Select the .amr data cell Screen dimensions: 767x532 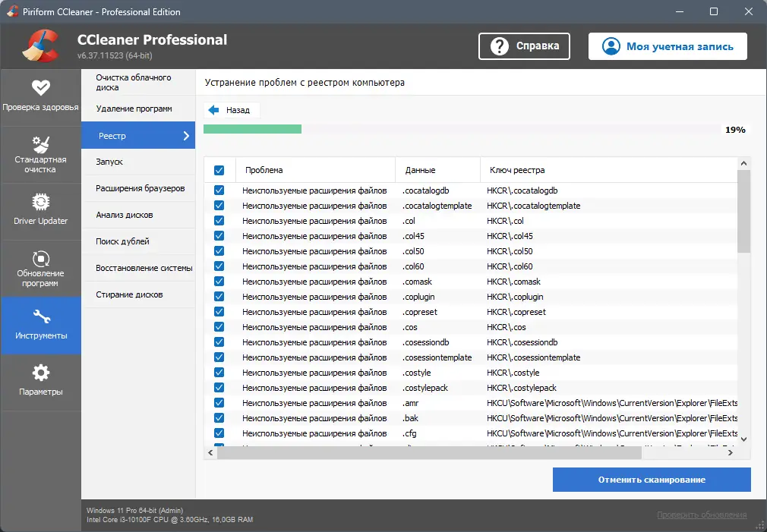coord(411,402)
